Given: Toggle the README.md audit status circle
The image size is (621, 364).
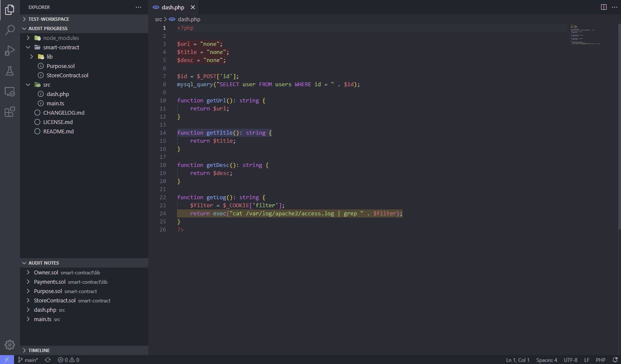Looking at the screenshot, I should (x=37, y=131).
